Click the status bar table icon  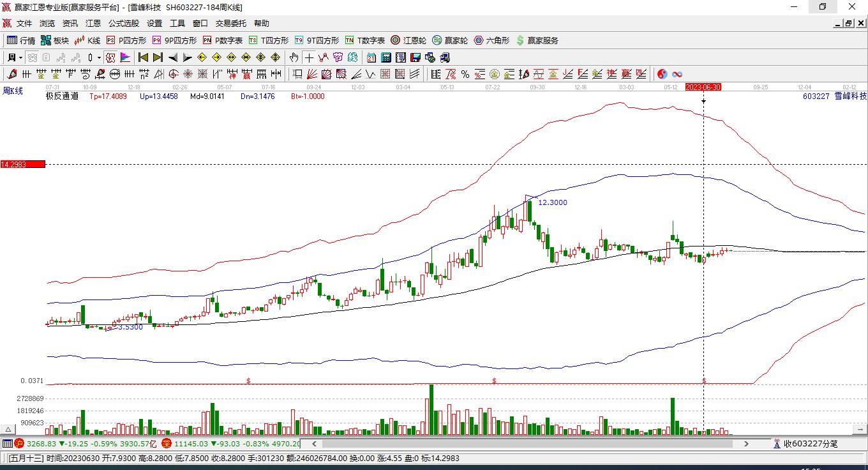pos(7,443)
